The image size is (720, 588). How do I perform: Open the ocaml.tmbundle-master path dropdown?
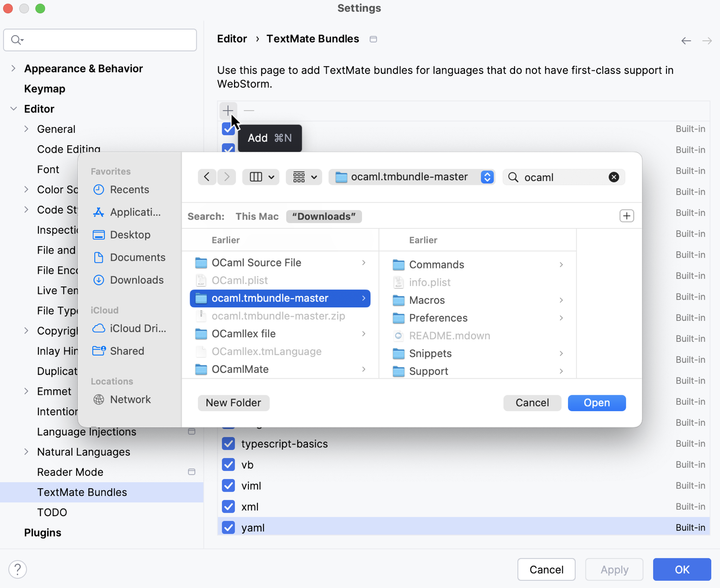(487, 177)
